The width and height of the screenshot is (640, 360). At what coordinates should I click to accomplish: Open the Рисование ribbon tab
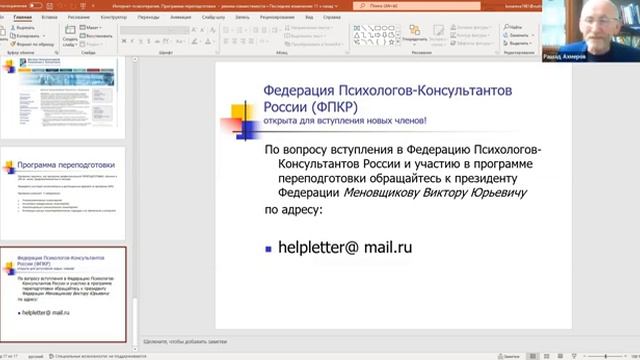[x=78, y=17]
